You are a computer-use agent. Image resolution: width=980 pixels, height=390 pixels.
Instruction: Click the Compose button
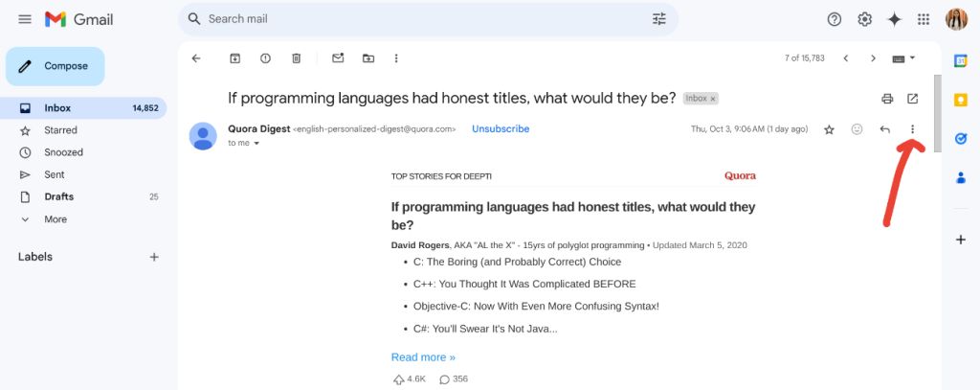(56, 66)
